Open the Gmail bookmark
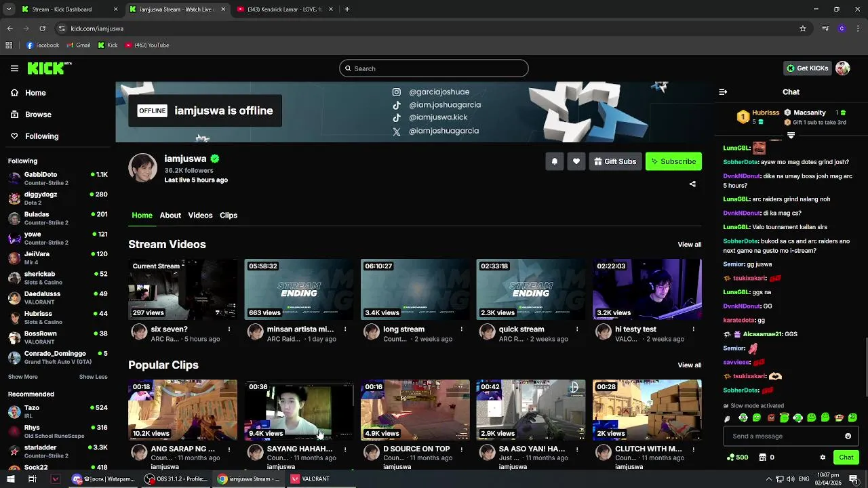Viewport: 868px width, 488px height. [x=78, y=45]
